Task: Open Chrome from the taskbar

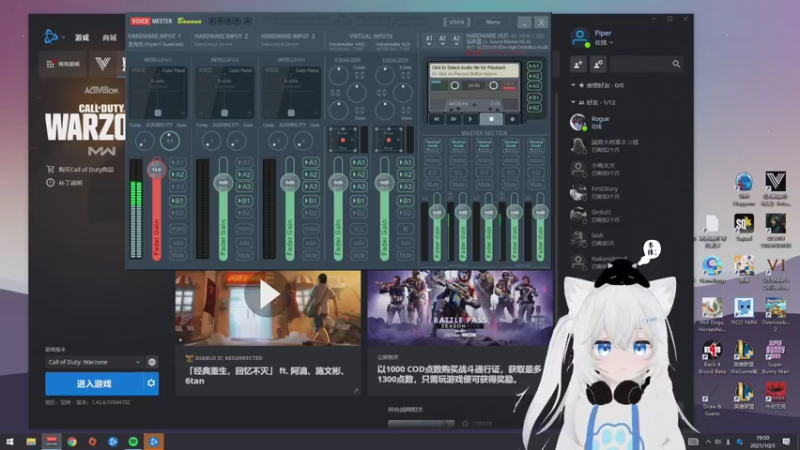Action: point(72,442)
